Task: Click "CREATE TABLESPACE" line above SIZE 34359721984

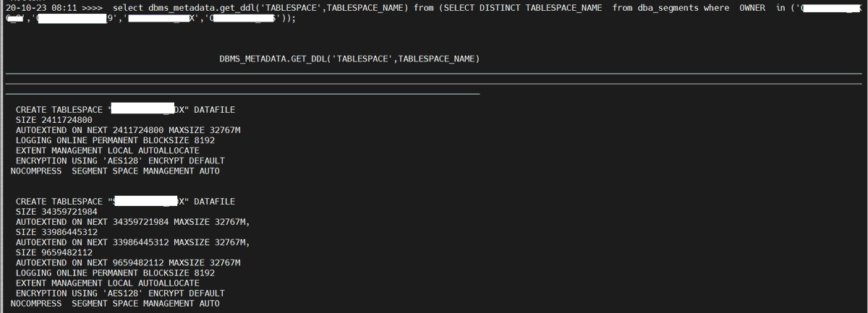Action: click(x=125, y=202)
